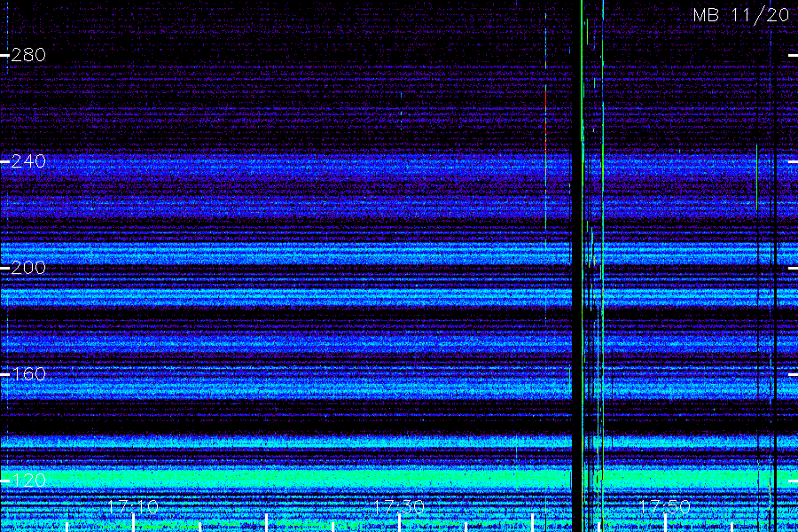This screenshot has height=532, width=798.
Task: Click the 17:50 time axis label
Action: click(665, 507)
